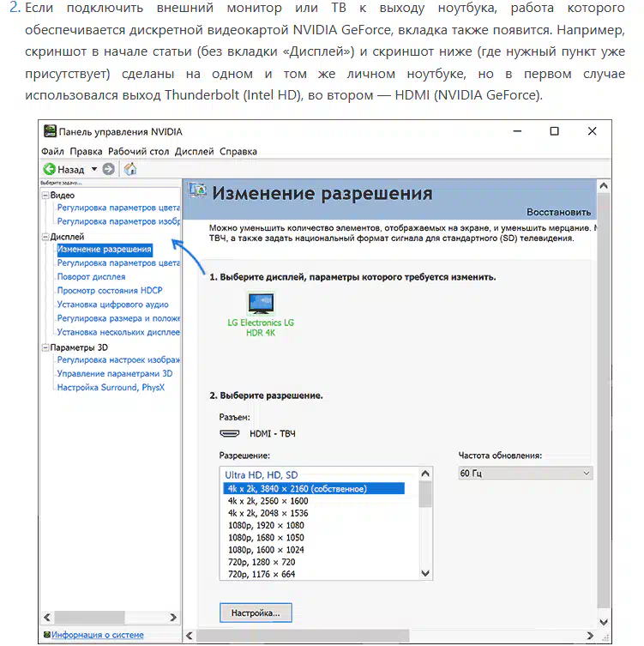Screen dimensions: 644x646
Task: Open Установка нескольких дисплеев task
Action: (x=118, y=332)
